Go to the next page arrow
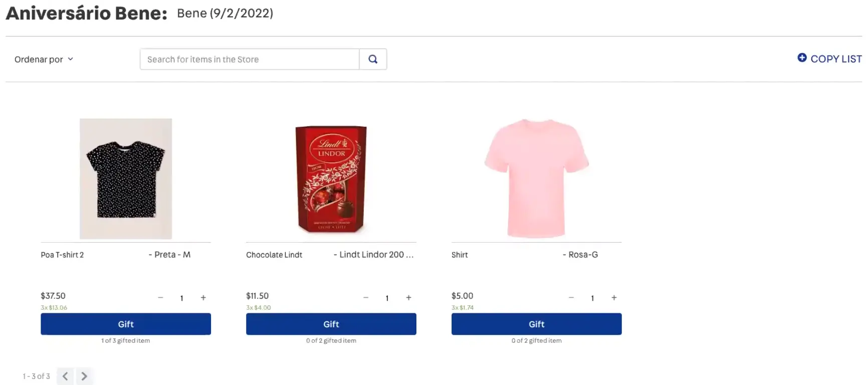The width and height of the screenshot is (868, 385). tap(84, 376)
